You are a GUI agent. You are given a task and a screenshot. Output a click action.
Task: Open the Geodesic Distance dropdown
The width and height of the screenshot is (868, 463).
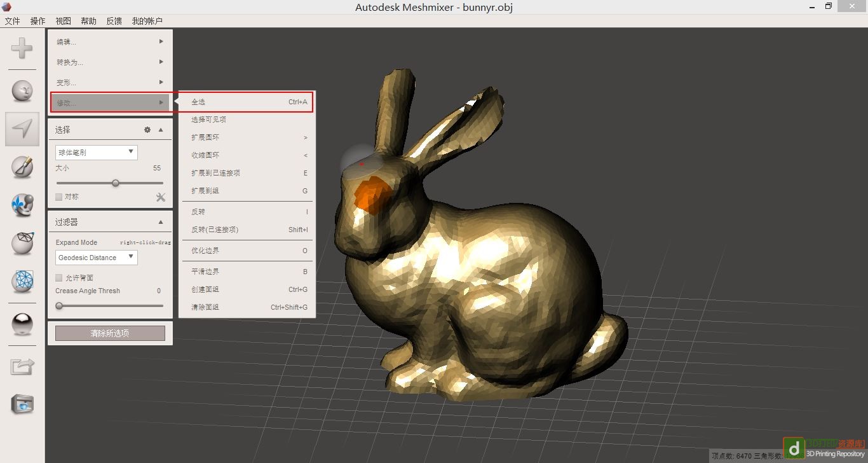[x=97, y=258]
